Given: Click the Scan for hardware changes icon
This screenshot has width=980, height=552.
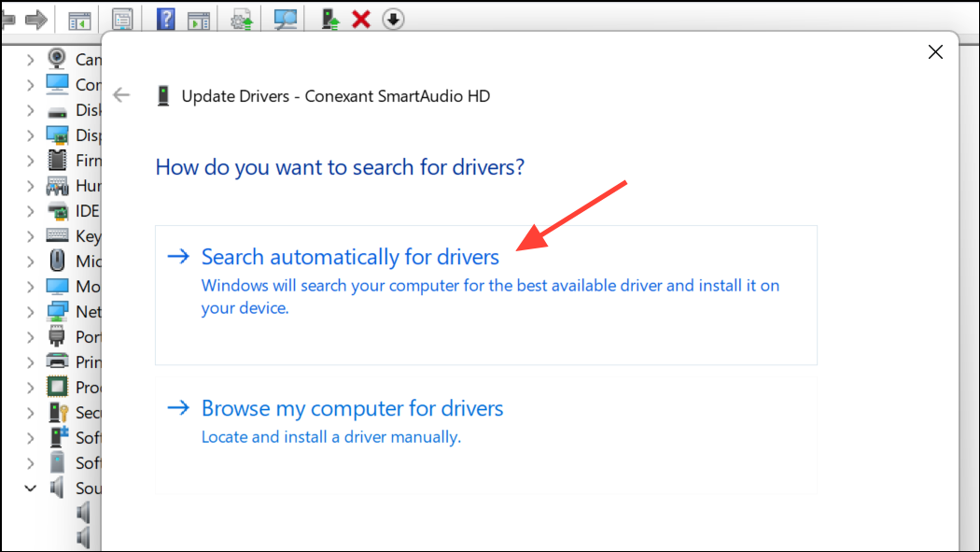Looking at the screenshot, I should click(x=286, y=19).
